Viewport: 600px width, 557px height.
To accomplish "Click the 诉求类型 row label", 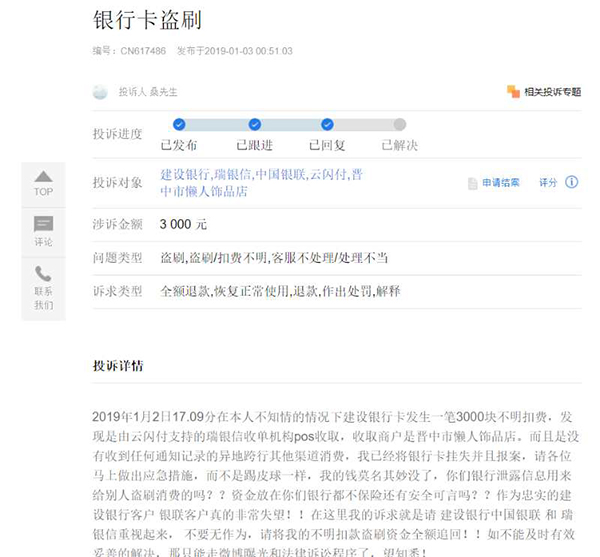I will click(x=117, y=292).
